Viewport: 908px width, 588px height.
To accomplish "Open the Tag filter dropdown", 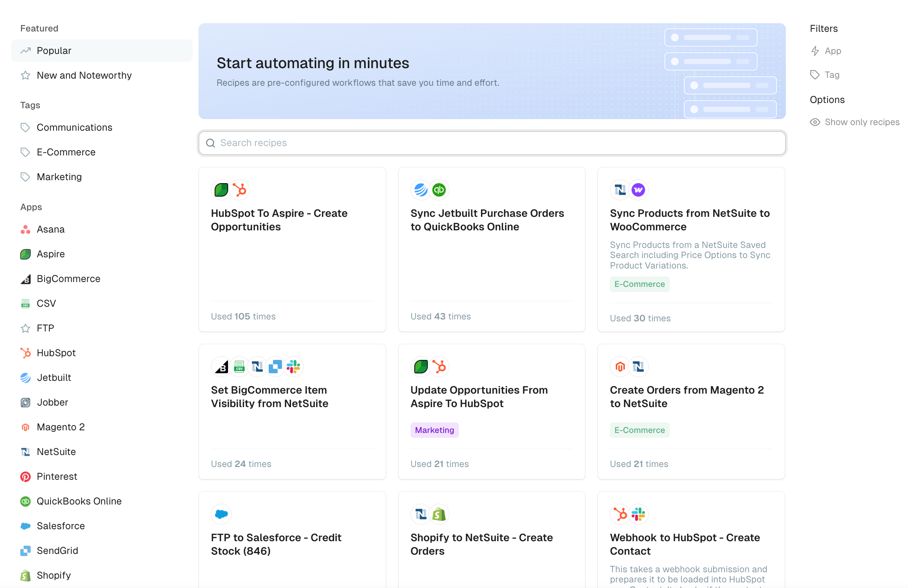I will tap(825, 75).
